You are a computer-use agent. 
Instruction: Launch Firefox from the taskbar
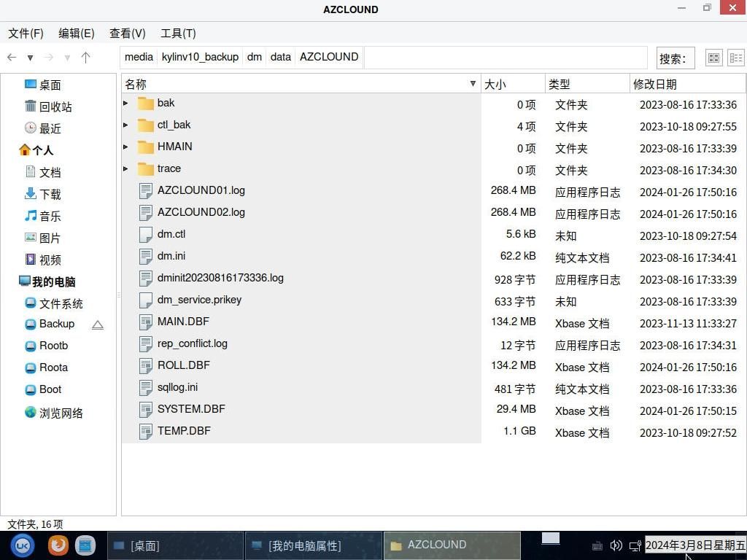point(58,545)
